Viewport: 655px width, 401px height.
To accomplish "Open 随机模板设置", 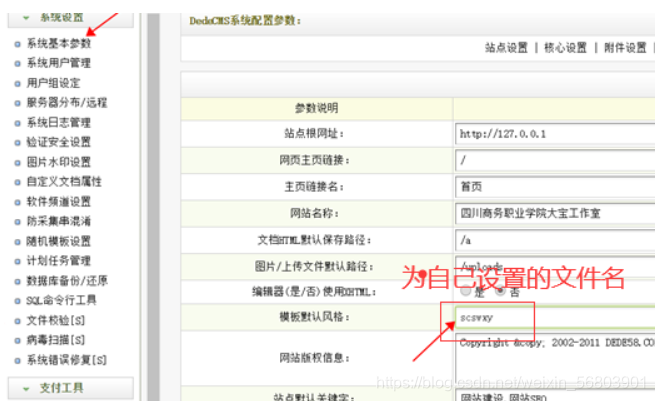I will pos(59,241).
